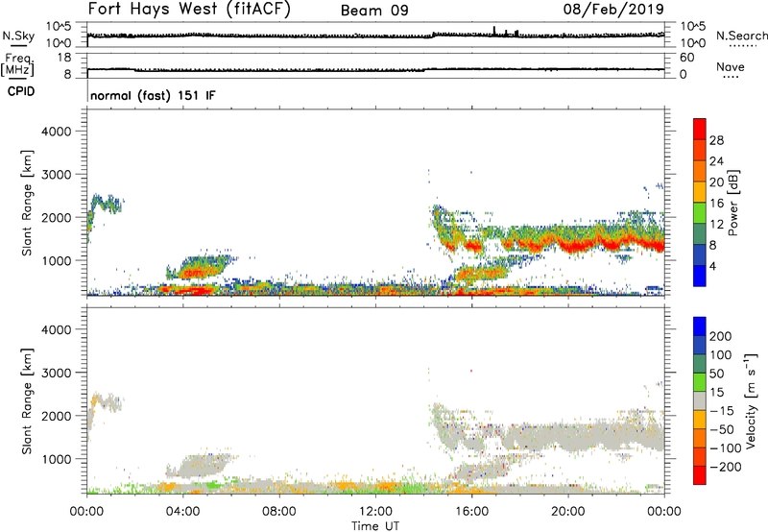
Task: Click the "-200" velocity colorbar label
Action: 726,467
